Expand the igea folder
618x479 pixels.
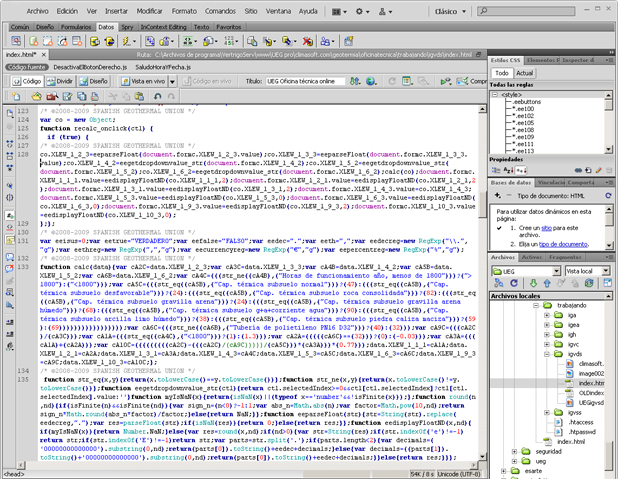pos(547,325)
